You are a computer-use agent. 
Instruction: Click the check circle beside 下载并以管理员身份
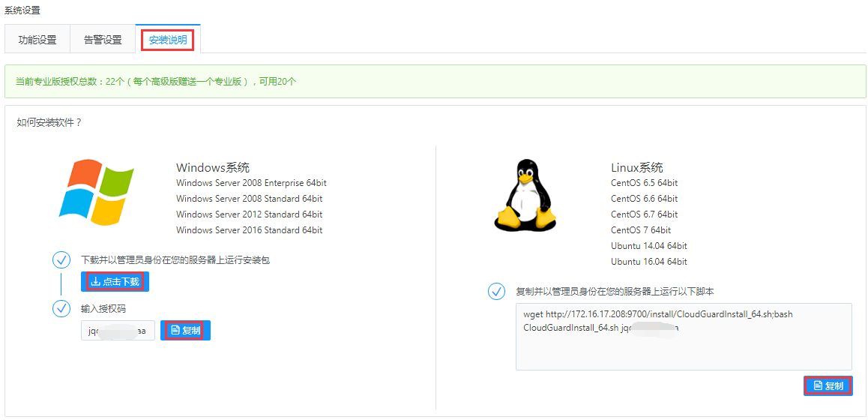point(61,259)
